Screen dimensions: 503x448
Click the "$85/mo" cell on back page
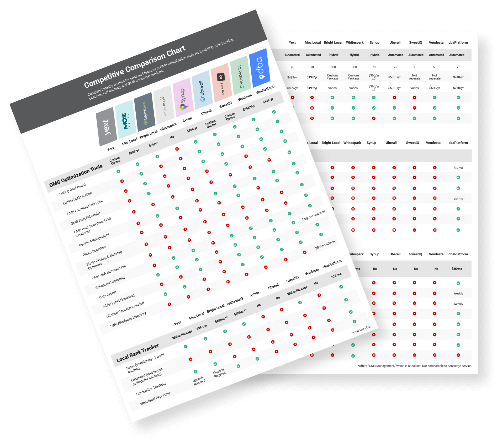pos(457,269)
